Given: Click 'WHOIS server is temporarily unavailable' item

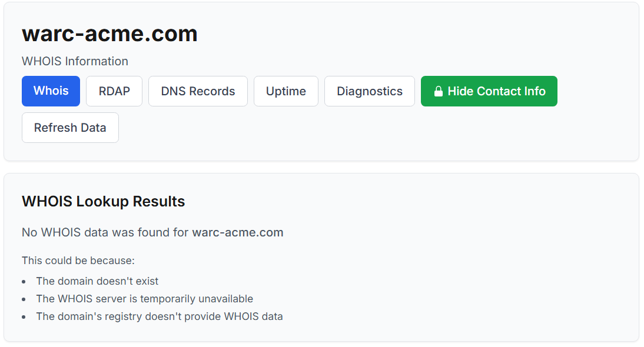Looking at the screenshot, I should tap(144, 299).
